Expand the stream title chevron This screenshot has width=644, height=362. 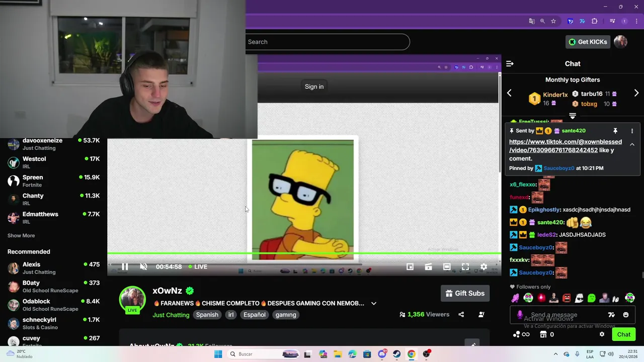click(373, 303)
